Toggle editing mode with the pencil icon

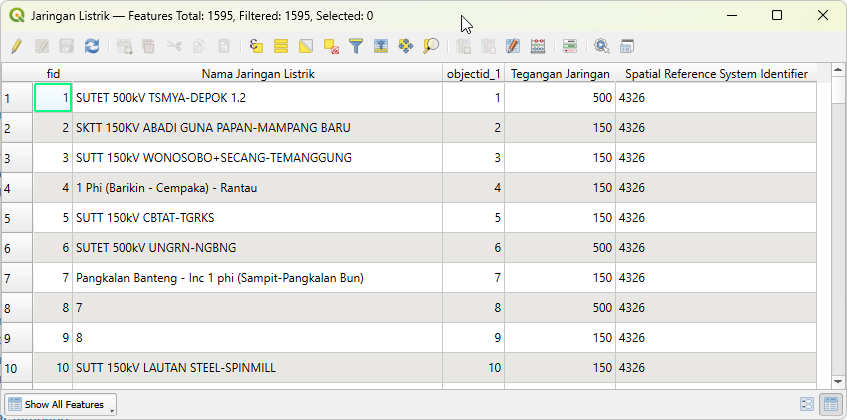16,46
